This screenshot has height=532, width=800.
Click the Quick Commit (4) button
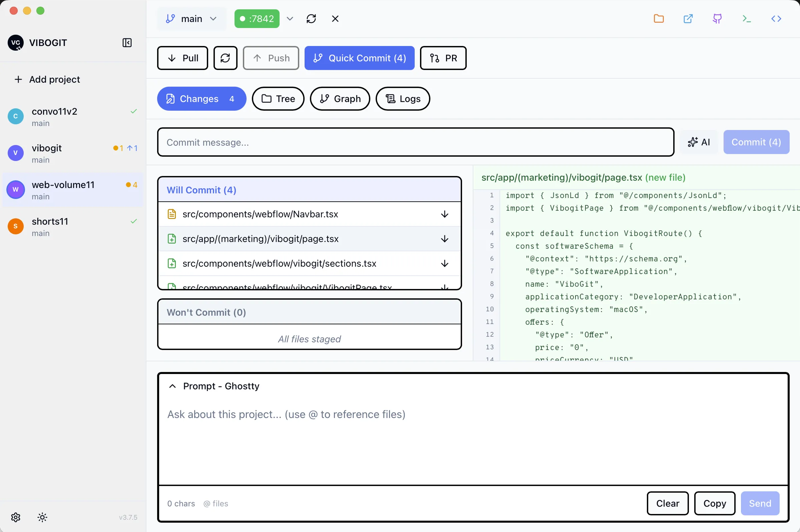pos(359,58)
